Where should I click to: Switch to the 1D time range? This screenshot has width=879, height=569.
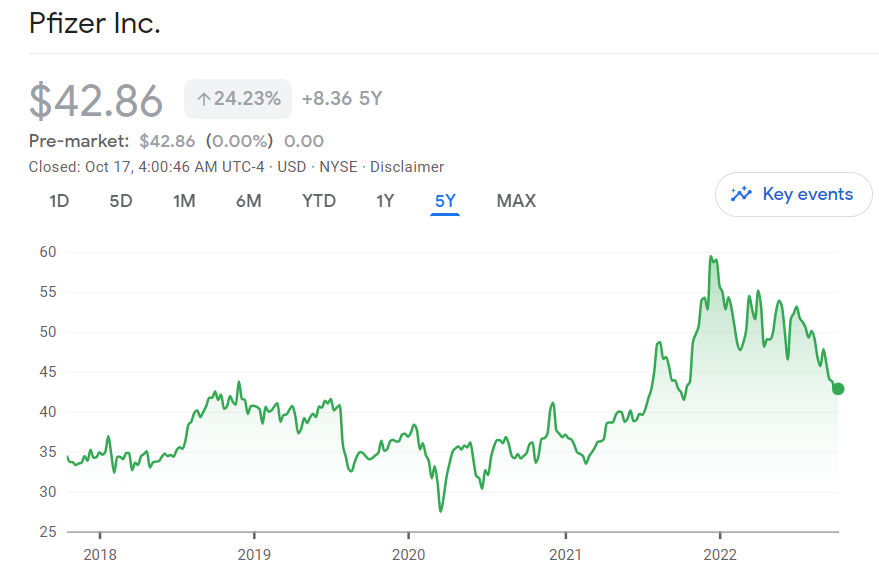point(59,201)
